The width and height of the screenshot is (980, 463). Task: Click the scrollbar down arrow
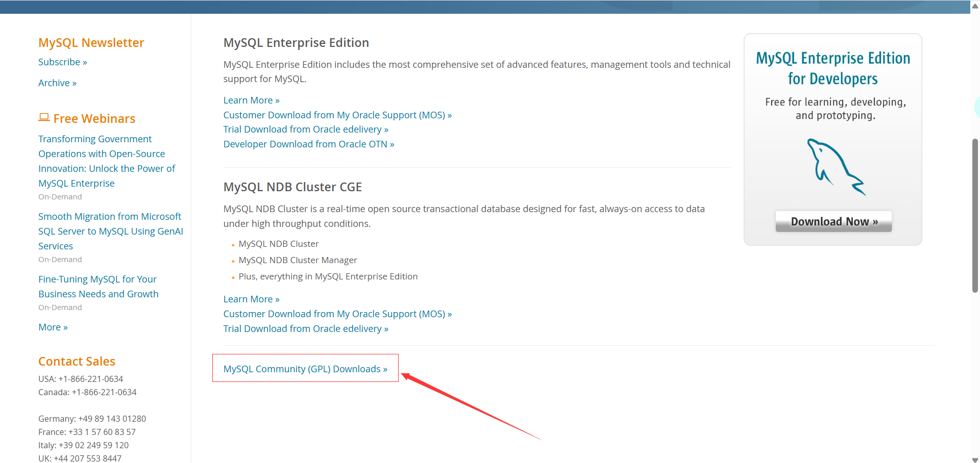tap(975, 459)
